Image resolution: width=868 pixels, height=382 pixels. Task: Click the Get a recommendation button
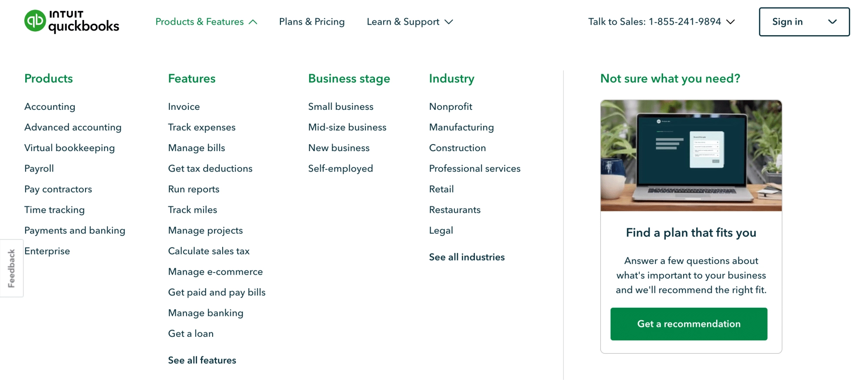689,324
